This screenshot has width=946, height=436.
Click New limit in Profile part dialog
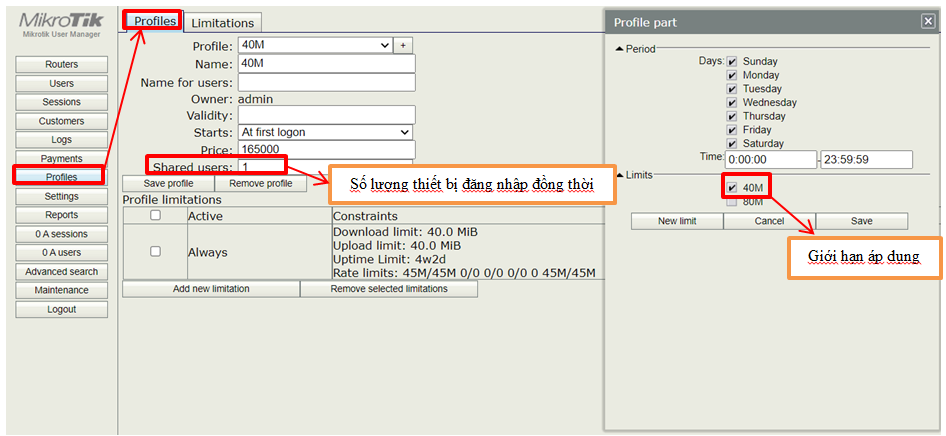(677, 221)
